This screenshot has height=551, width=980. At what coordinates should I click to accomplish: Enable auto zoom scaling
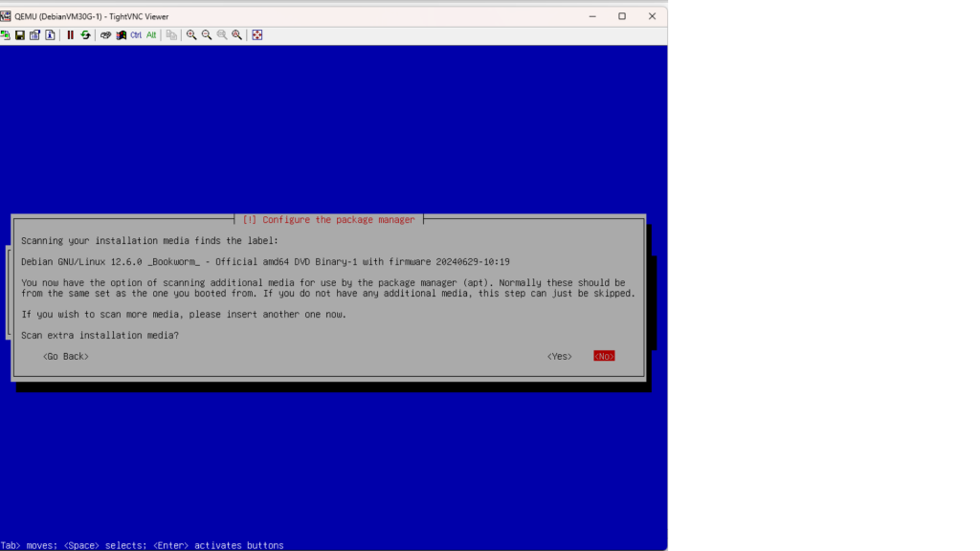[237, 35]
